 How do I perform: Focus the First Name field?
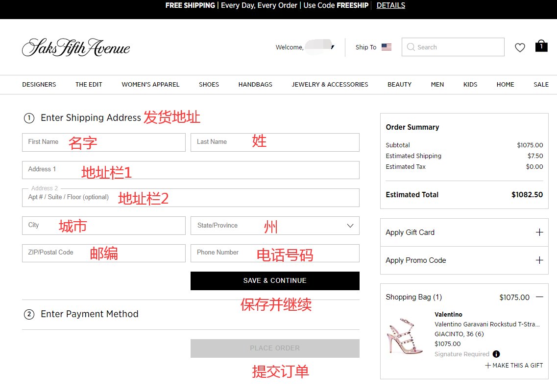pos(104,142)
